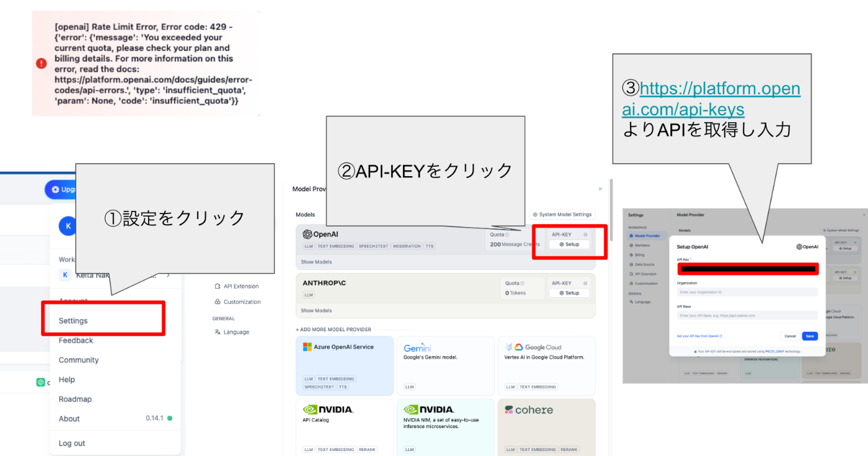
Task: Click the cohere logo on its provider card
Action: click(529, 410)
